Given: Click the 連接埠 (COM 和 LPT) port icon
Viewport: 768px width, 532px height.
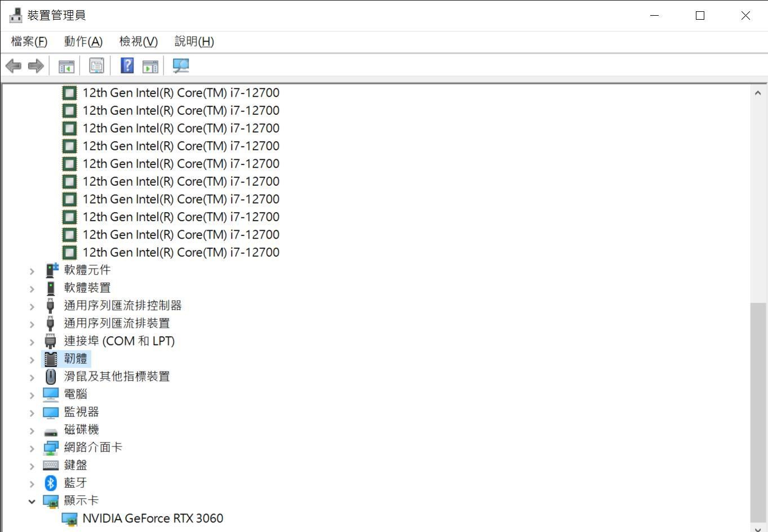Looking at the screenshot, I should tap(50, 341).
